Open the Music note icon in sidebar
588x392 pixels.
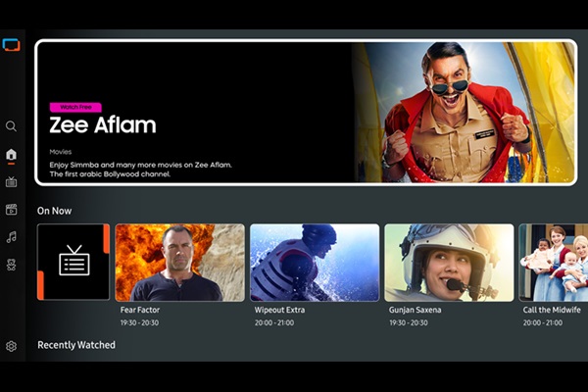[11, 237]
